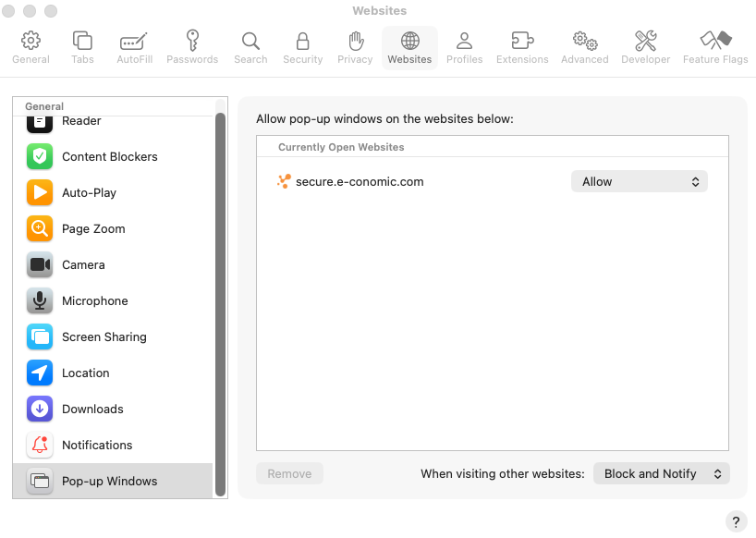756x538 pixels.
Task: Select Content Blockers in the sidebar
Action: (x=109, y=156)
